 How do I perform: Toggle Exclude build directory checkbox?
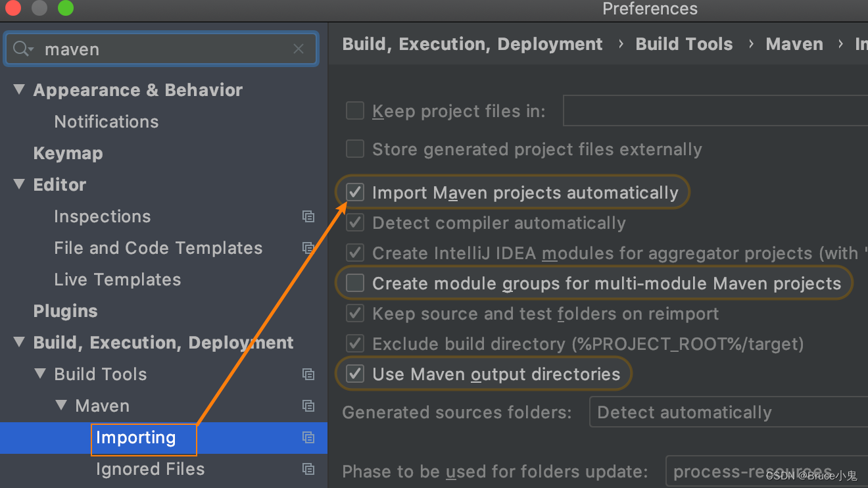355,343
